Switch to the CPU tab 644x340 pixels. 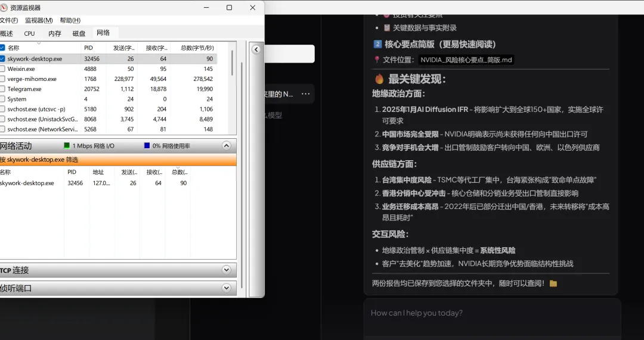30,33
